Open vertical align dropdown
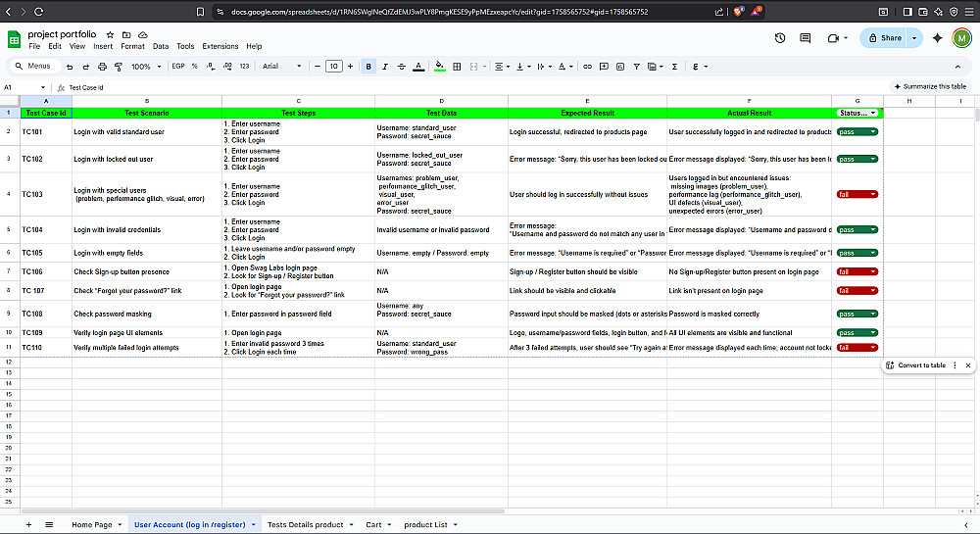This screenshot has width=980, height=534. [523, 67]
